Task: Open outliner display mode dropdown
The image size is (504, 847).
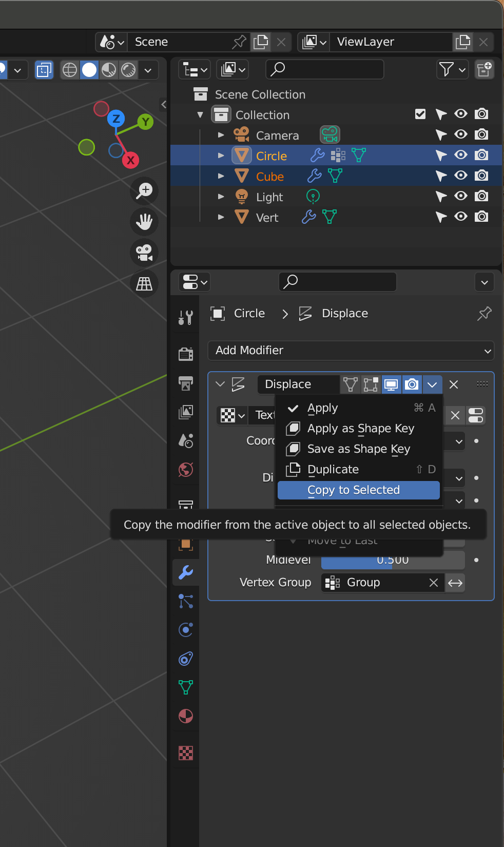Action: (x=232, y=69)
